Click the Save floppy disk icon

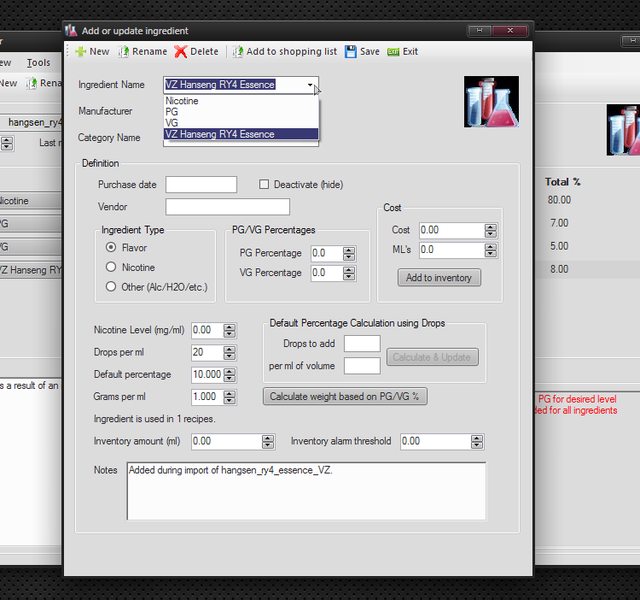coord(351,52)
